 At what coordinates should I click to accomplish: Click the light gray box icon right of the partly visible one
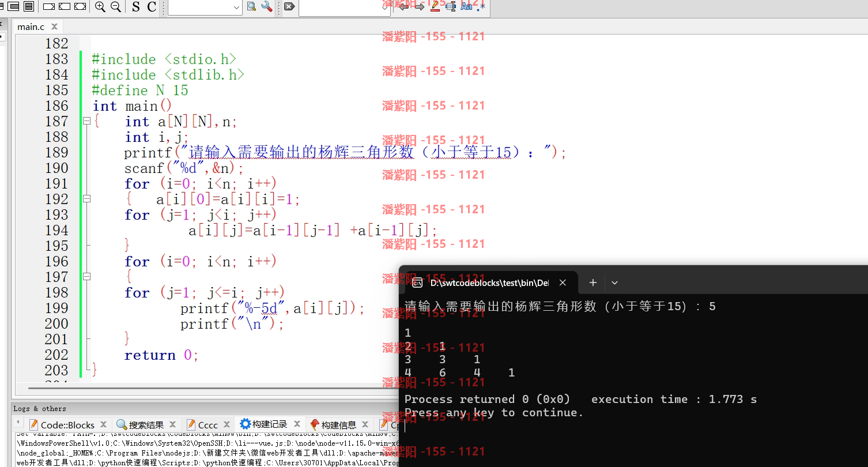pos(13,7)
